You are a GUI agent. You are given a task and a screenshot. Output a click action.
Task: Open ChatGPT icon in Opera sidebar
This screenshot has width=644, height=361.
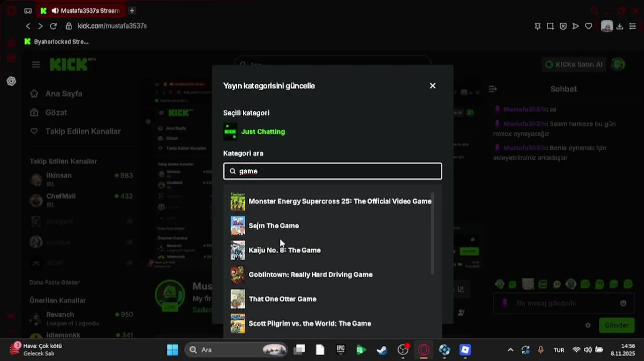click(x=12, y=81)
